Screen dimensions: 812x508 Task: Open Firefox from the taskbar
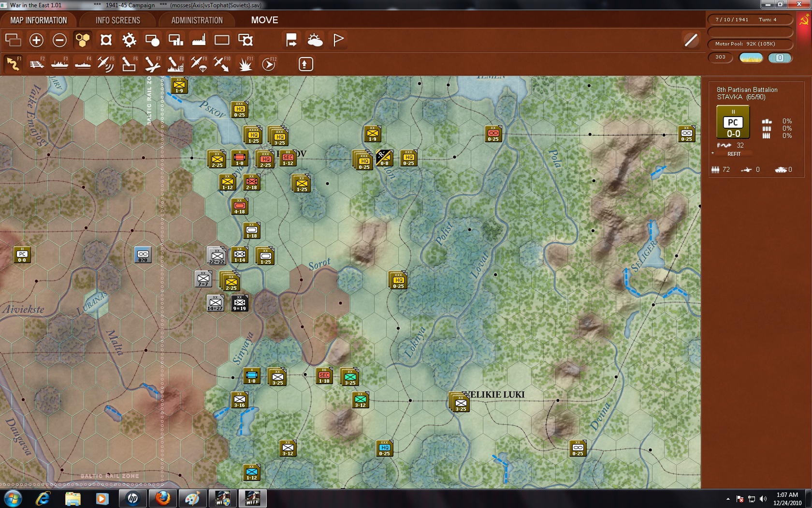(x=163, y=498)
